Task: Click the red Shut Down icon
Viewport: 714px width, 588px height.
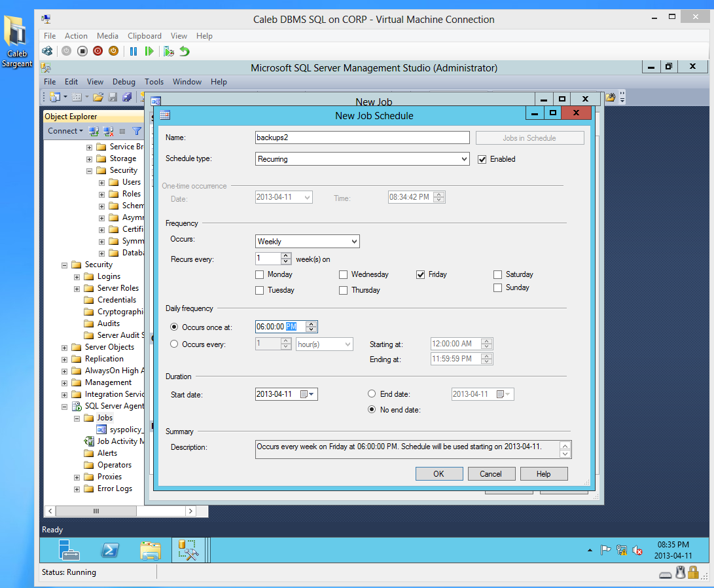Action: (x=98, y=51)
